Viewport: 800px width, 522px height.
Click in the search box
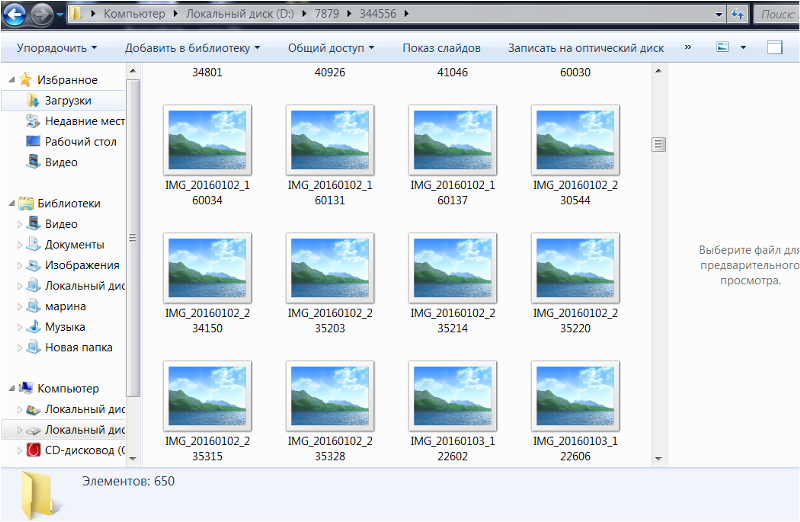pyautogui.click(x=778, y=14)
